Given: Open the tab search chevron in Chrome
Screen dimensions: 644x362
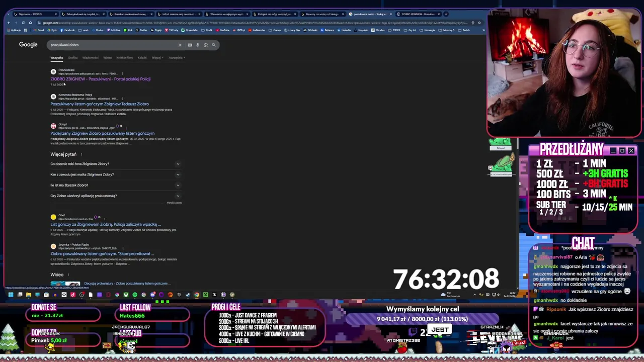Looking at the screenshot, I should pyautogui.click(x=8, y=14).
